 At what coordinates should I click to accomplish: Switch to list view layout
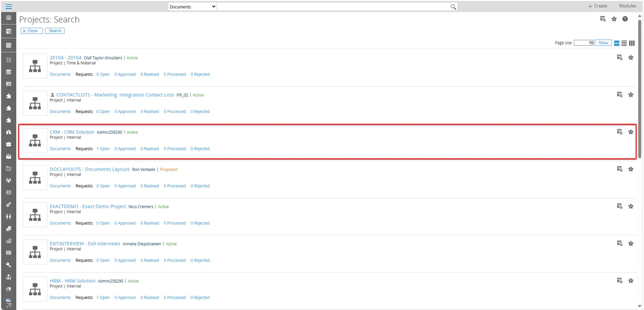pyautogui.click(x=624, y=43)
